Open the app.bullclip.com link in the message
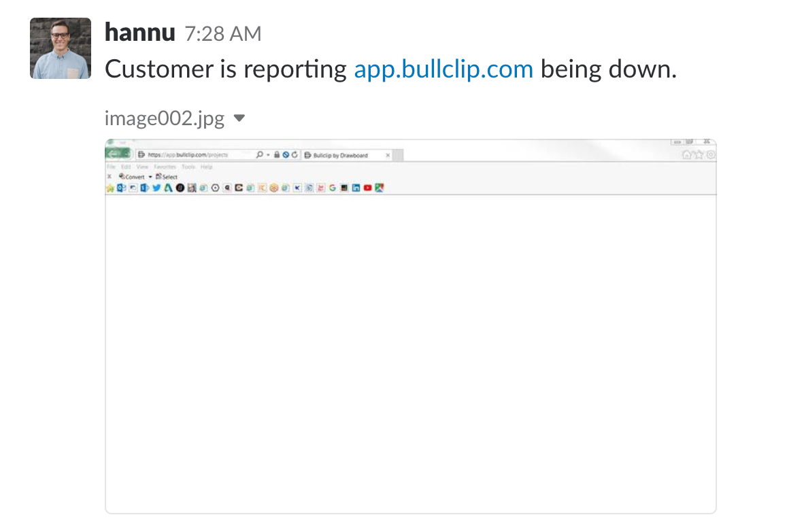Screen dimensions: 804x532 click(443, 69)
